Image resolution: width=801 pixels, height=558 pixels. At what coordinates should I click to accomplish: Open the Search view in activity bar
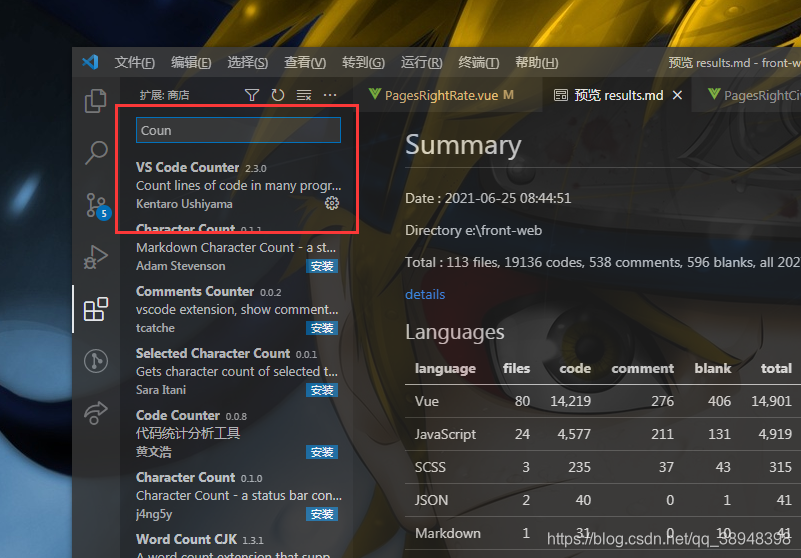click(x=96, y=152)
